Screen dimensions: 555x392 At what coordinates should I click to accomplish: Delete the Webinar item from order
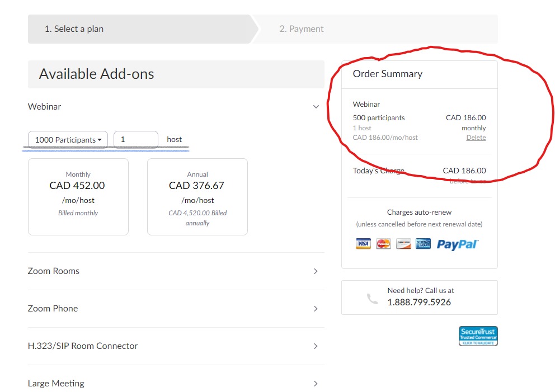(x=476, y=138)
